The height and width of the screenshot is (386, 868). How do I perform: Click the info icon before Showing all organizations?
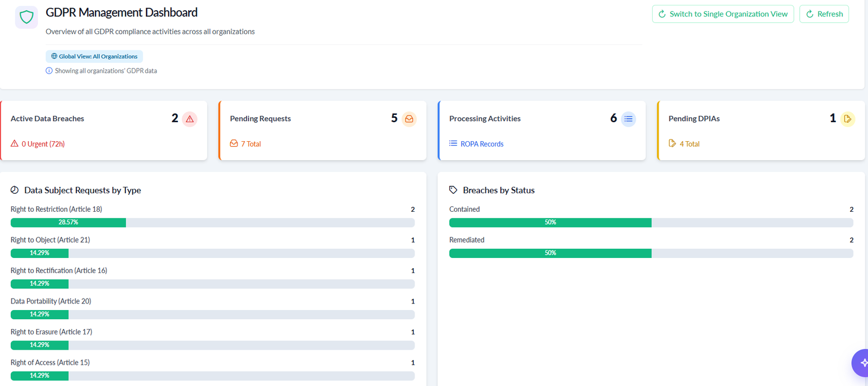tap(49, 71)
